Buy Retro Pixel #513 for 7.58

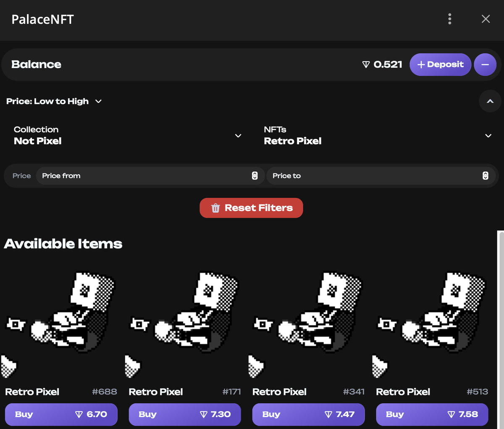[432, 414]
